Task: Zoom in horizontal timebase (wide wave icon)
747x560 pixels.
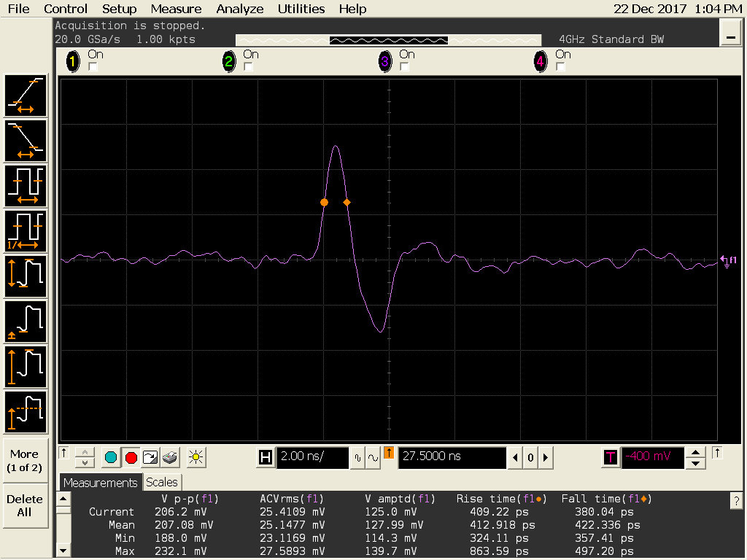Action: (x=373, y=458)
